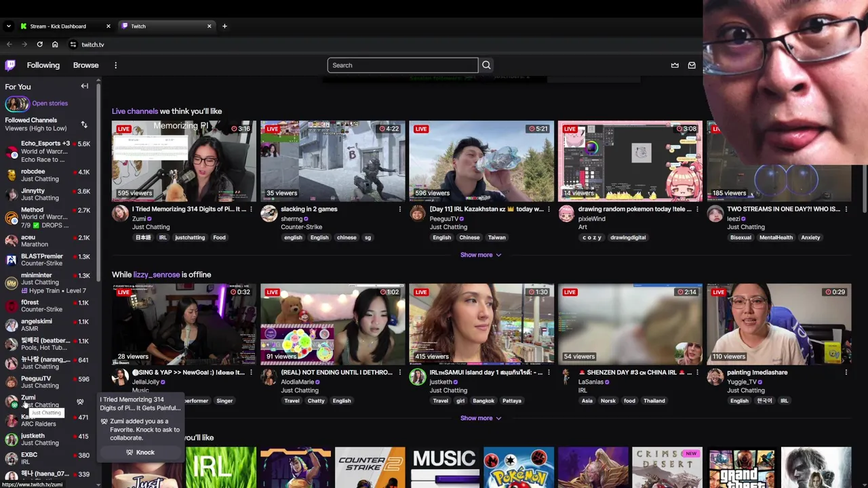Open the more options menu beside Browse
868x488 pixels.
pyautogui.click(x=115, y=65)
